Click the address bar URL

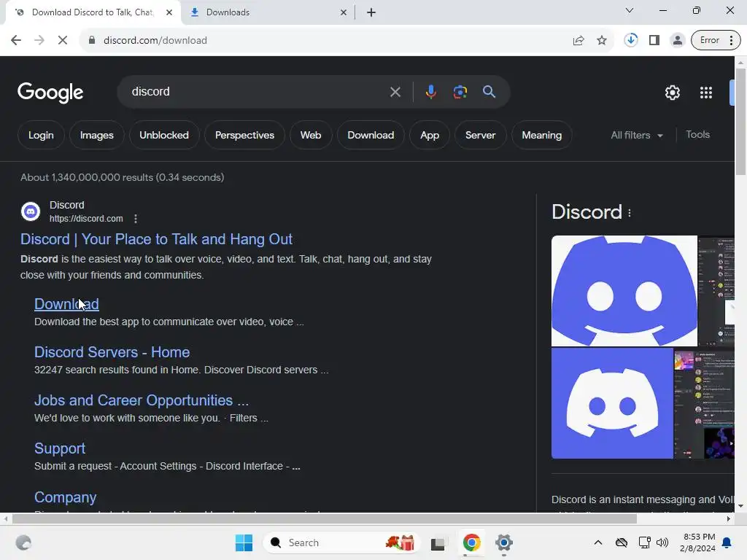point(155,40)
